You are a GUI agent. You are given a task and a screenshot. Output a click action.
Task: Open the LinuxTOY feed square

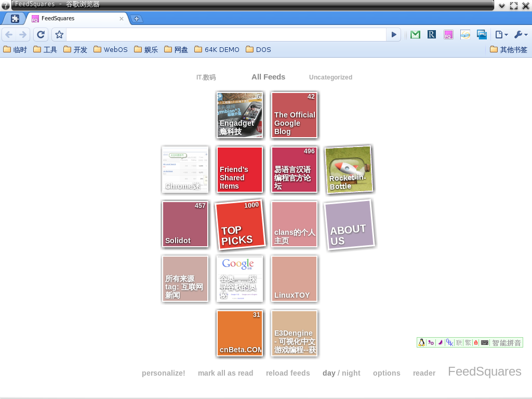(x=294, y=279)
